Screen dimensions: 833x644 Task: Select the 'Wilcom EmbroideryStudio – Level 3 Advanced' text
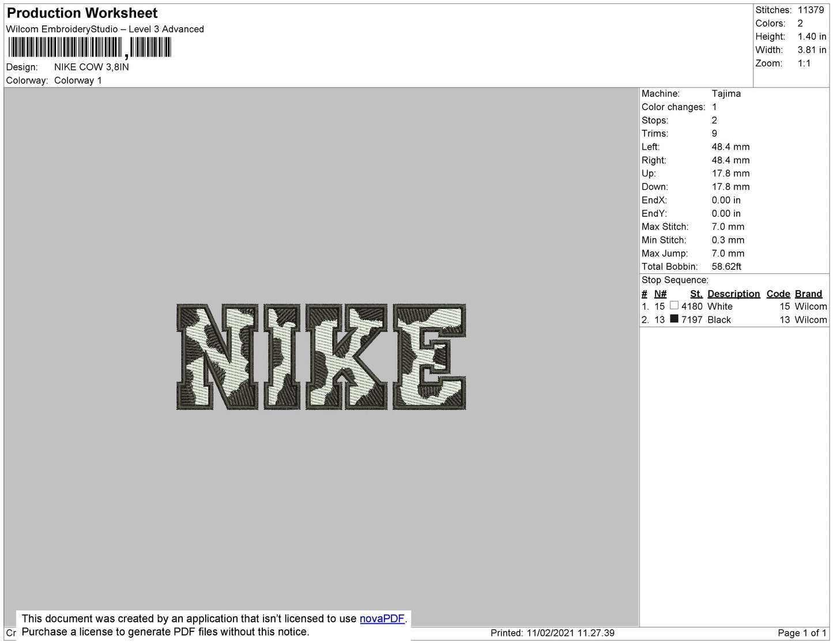pyautogui.click(x=105, y=29)
